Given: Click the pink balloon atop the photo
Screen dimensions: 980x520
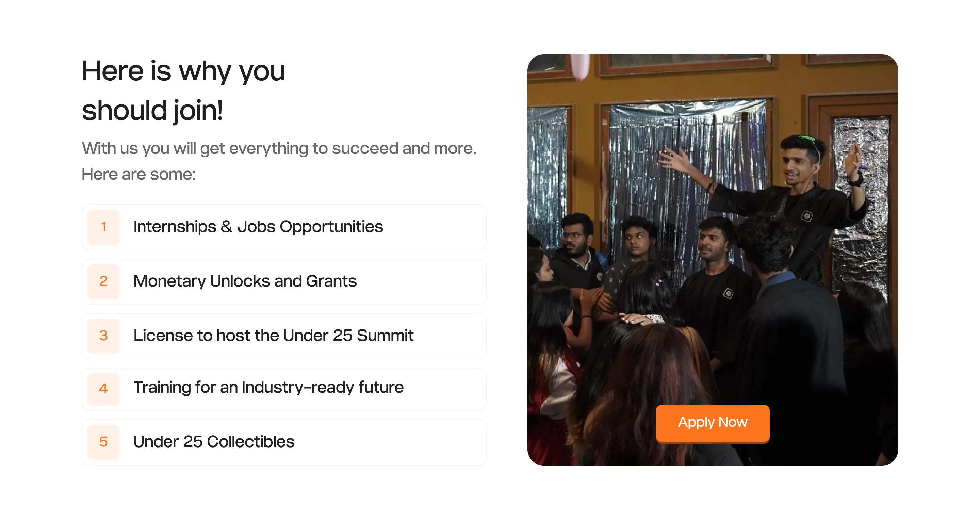Looking at the screenshot, I should coord(581,66).
